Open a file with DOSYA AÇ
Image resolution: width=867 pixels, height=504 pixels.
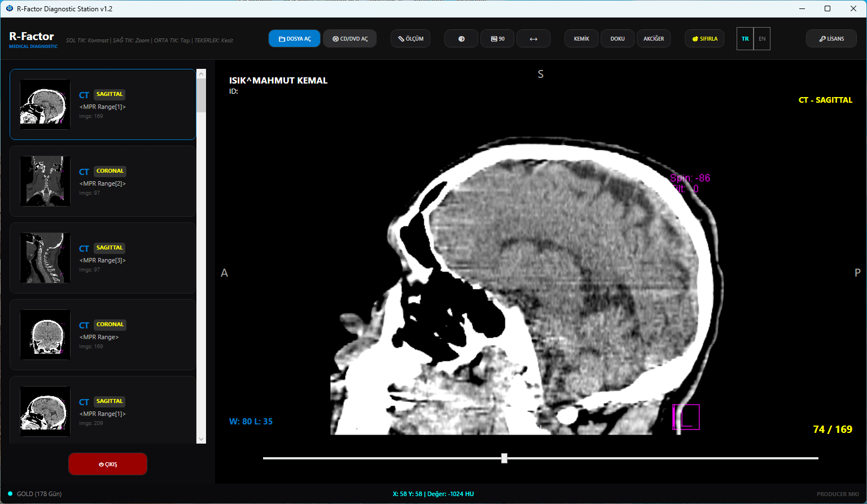[294, 38]
